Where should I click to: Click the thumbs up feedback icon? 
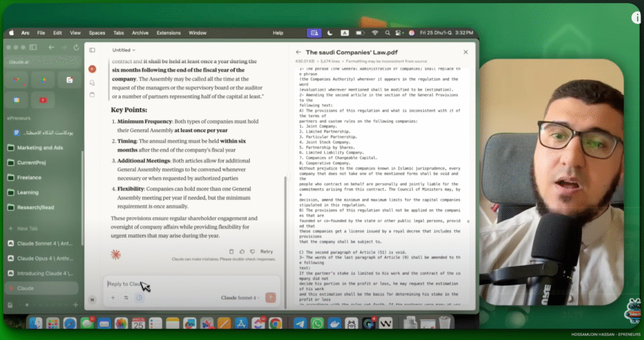point(241,251)
